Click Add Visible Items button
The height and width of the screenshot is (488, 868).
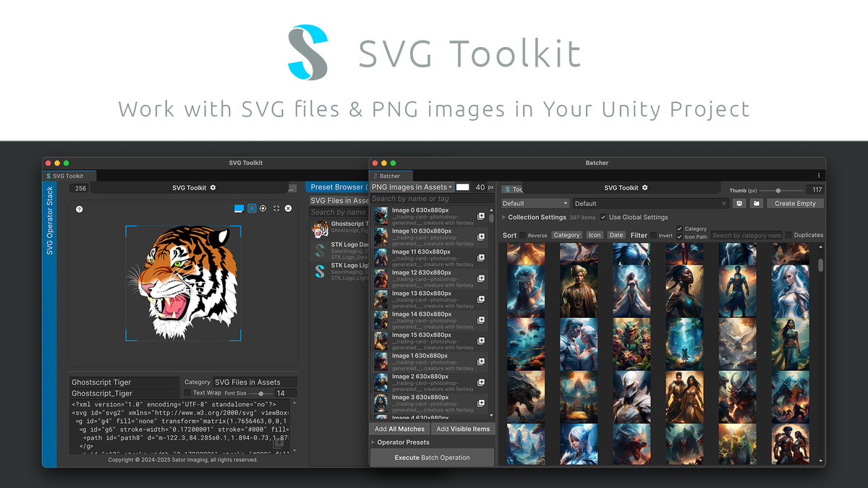point(463,429)
